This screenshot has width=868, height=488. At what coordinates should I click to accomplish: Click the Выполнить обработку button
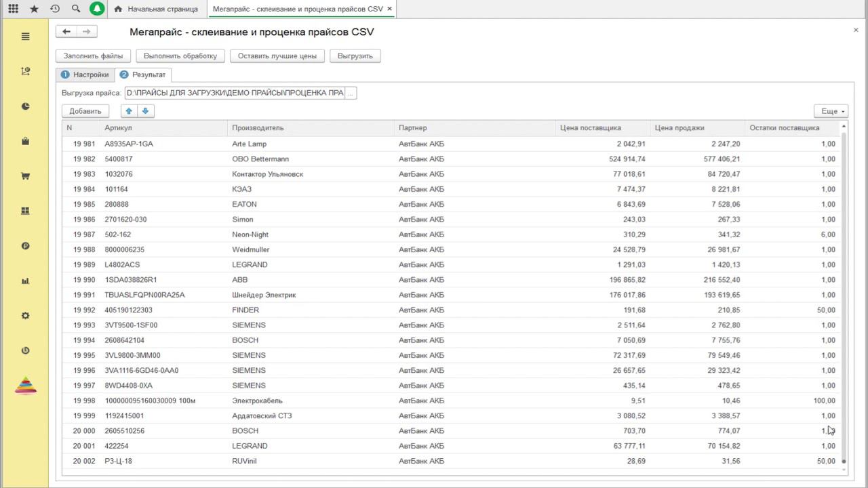point(180,56)
